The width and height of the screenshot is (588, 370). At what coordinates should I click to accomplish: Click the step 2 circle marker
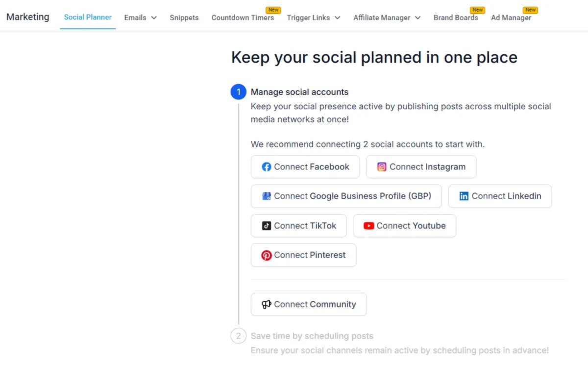coord(239,336)
